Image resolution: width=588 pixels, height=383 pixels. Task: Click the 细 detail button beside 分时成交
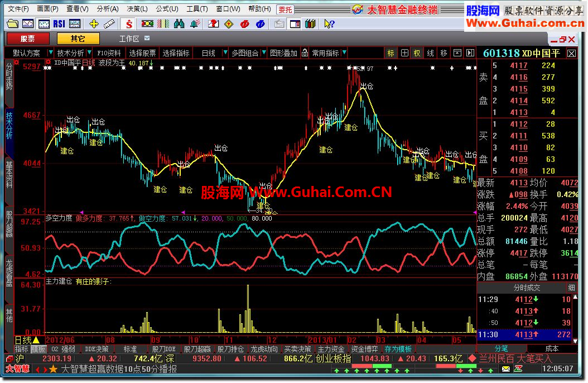coord(571,288)
